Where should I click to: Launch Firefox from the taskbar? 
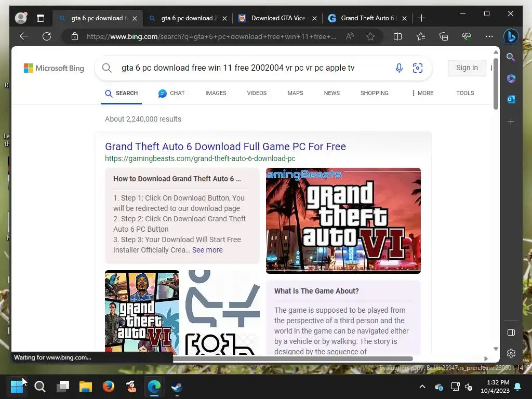pos(108,387)
